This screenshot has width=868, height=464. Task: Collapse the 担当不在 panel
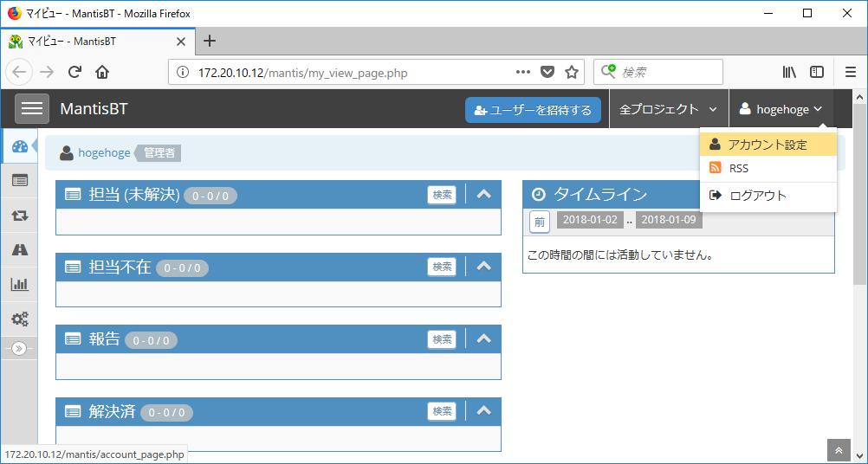(484, 266)
